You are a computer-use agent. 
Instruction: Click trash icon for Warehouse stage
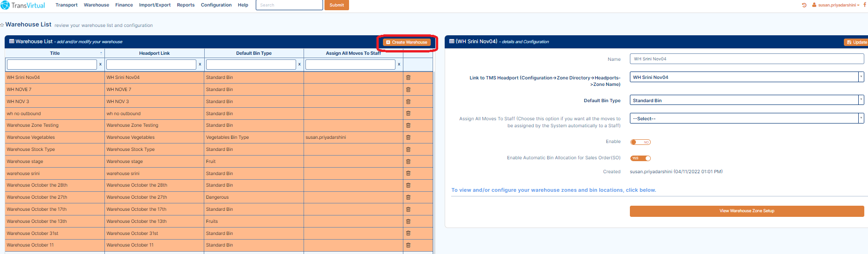408,162
